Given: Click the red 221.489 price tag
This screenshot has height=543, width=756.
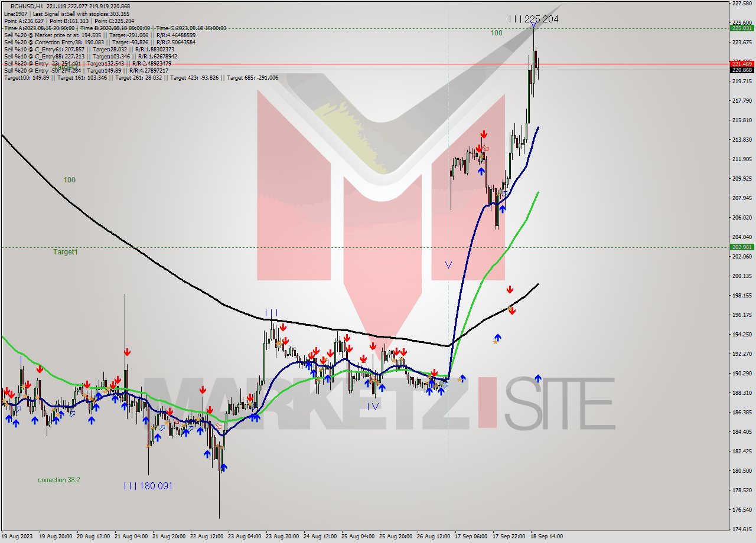Looking at the screenshot, I should pos(742,64).
